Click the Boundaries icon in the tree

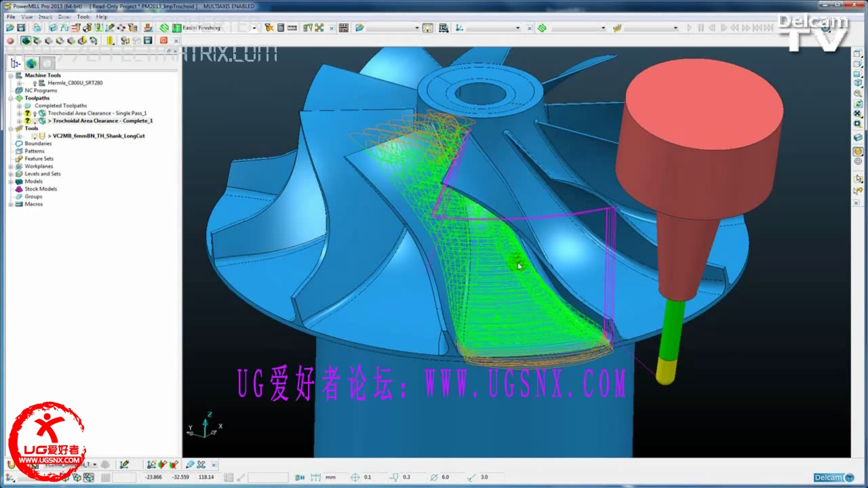click(19, 144)
